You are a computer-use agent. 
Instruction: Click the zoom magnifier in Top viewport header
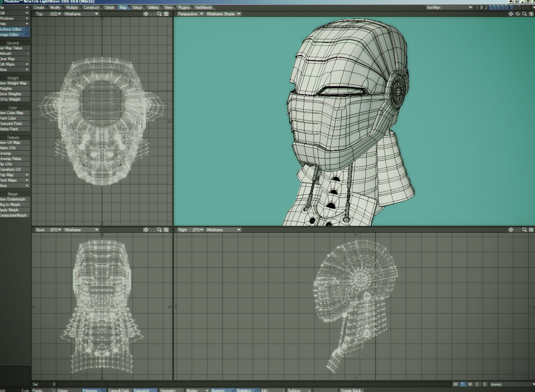159,14
